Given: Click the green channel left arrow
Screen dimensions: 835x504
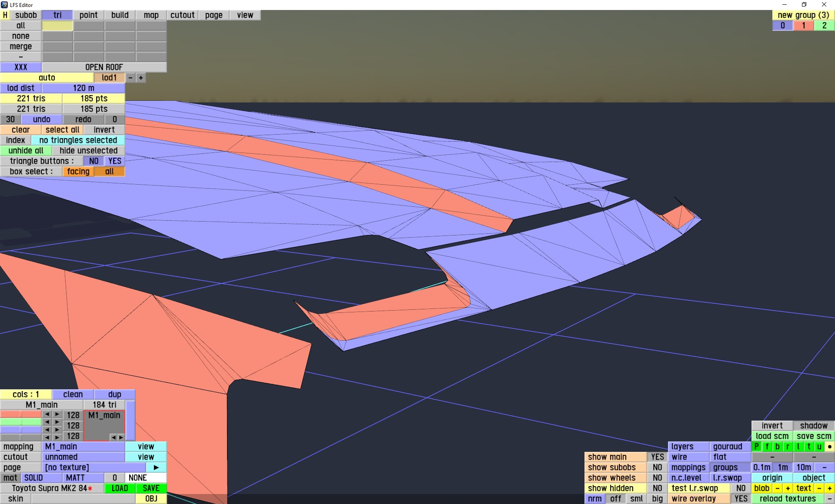Looking at the screenshot, I should point(47,422).
